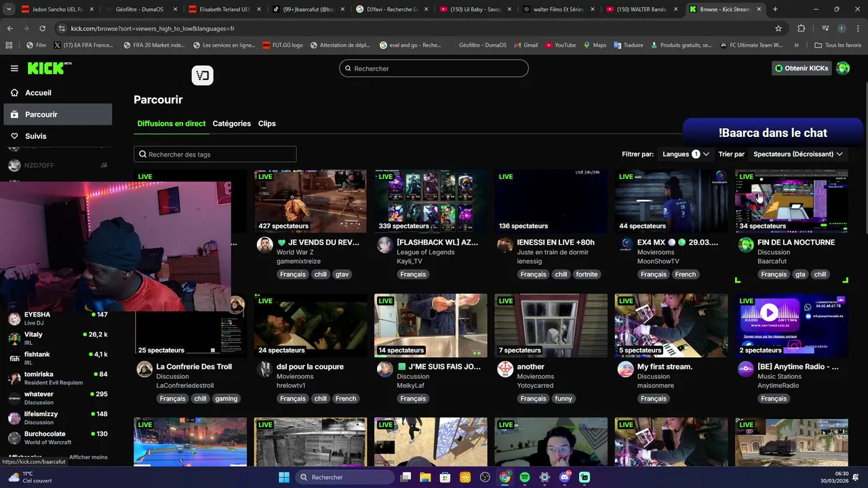
Task: Open Spotify from the taskbar
Action: click(525, 477)
